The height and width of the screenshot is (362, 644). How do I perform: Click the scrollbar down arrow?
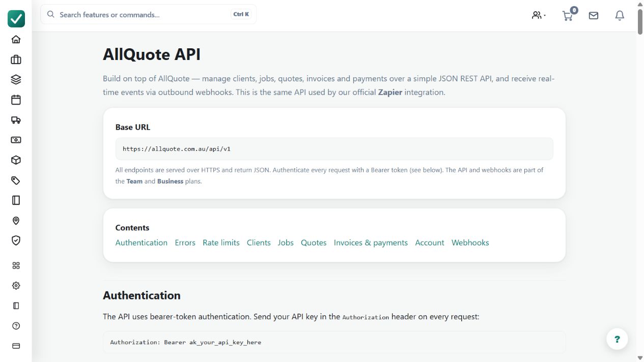click(x=640, y=358)
